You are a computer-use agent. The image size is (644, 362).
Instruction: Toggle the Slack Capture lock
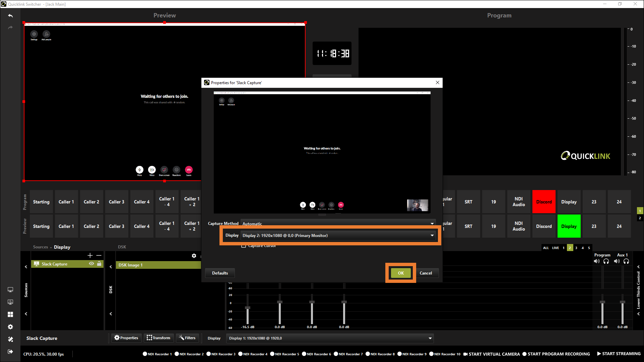coord(99,264)
